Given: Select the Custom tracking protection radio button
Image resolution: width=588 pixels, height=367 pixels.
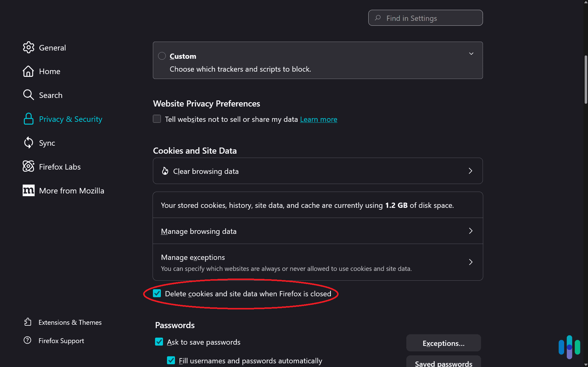Looking at the screenshot, I should tap(162, 56).
